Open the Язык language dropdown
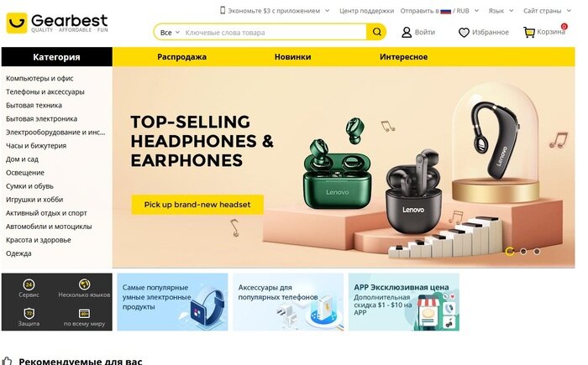The width and height of the screenshot is (588, 365). pyautogui.click(x=501, y=11)
